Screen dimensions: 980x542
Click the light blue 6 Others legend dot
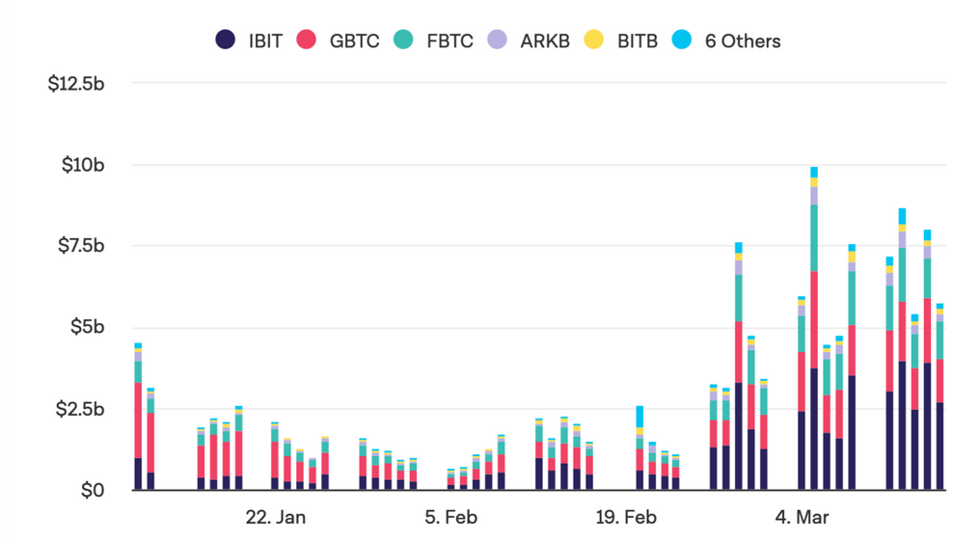(x=683, y=41)
